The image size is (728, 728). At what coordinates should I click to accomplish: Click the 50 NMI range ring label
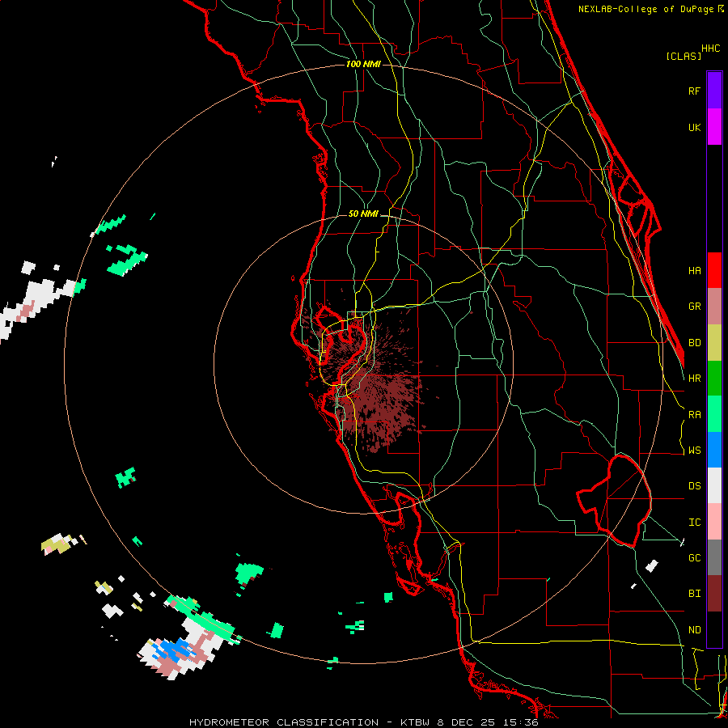[x=363, y=214]
